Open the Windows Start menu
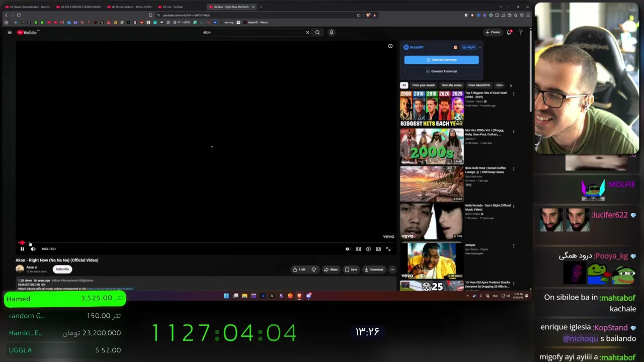 [x=226, y=296]
